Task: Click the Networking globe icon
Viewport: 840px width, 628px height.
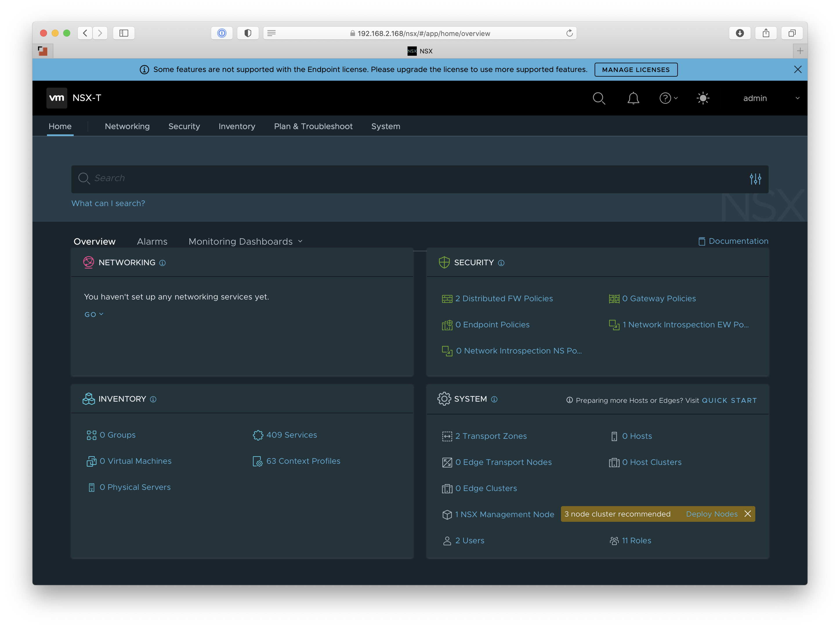Action: click(x=88, y=263)
